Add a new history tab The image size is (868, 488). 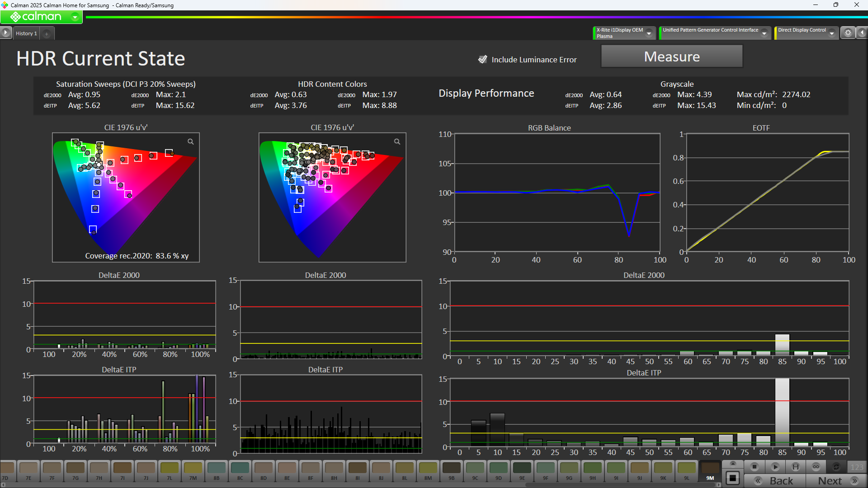[x=47, y=33]
